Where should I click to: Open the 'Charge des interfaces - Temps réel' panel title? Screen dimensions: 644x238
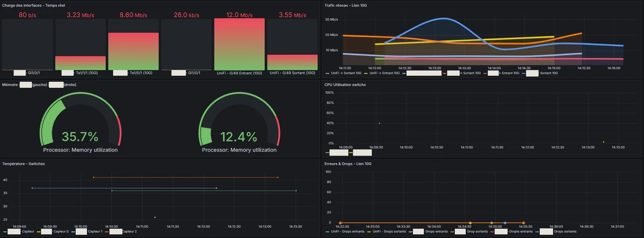point(33,5)
